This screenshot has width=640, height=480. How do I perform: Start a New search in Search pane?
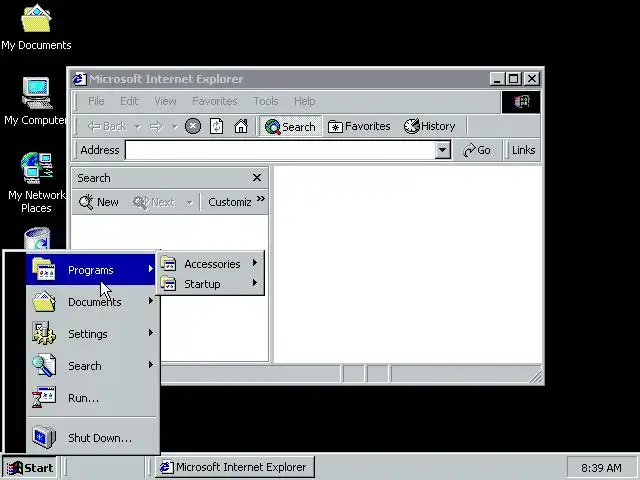pos(98,202)
